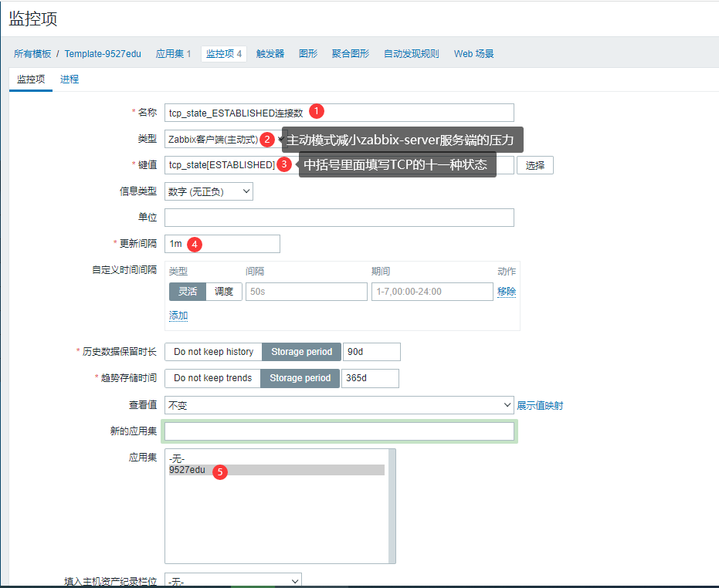Click red annotation marker number 1

(x=315, y=112)
